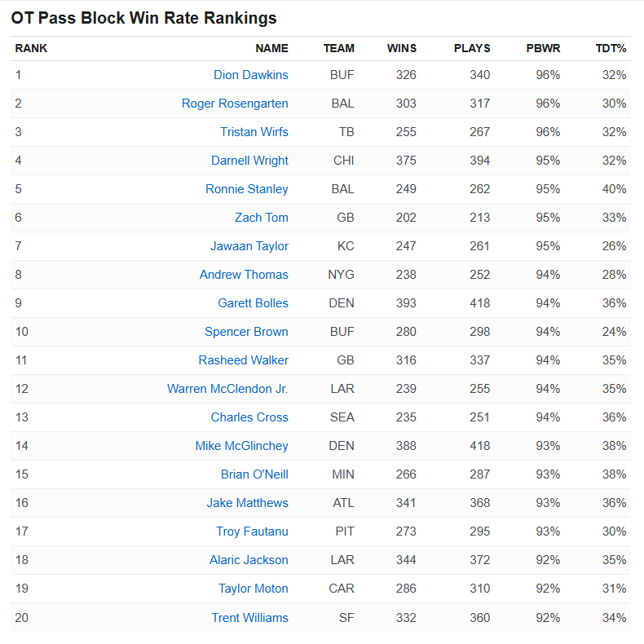This screenshot has width=644, height=644.
Task: Sort table by RANK column header
Action: [31, 48]
